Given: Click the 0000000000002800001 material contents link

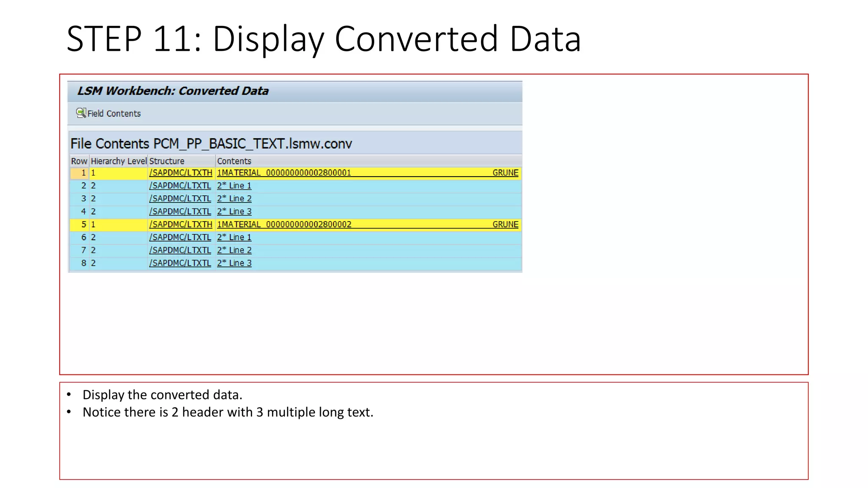Looking at the screenshot, I should [x=308, y=173].
